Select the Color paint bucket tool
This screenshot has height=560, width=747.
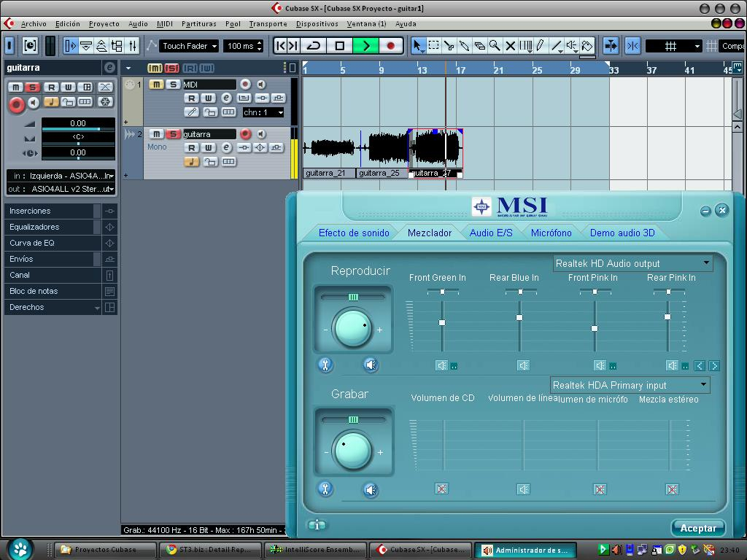point(587,46)
